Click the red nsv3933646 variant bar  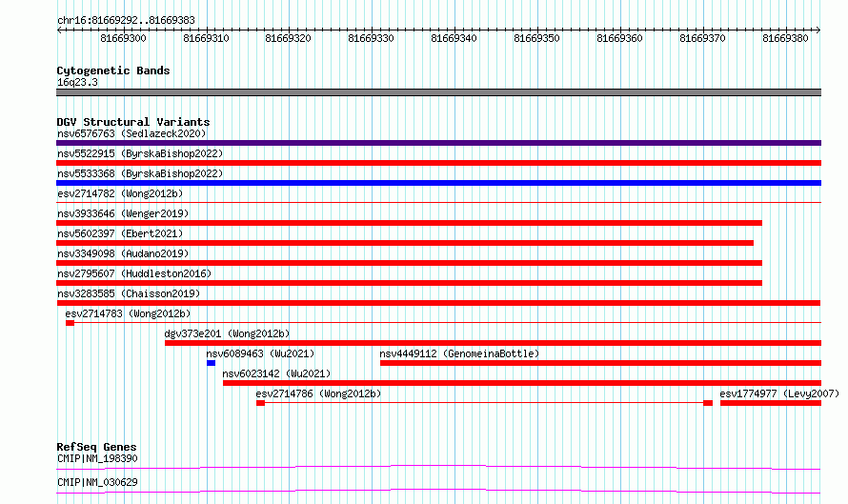[x=410, y=223]
